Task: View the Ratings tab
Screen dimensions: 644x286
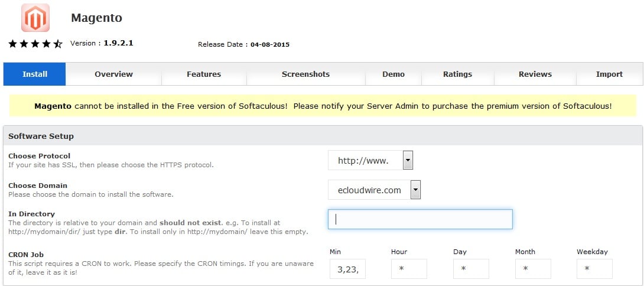Action: (457, 74)
